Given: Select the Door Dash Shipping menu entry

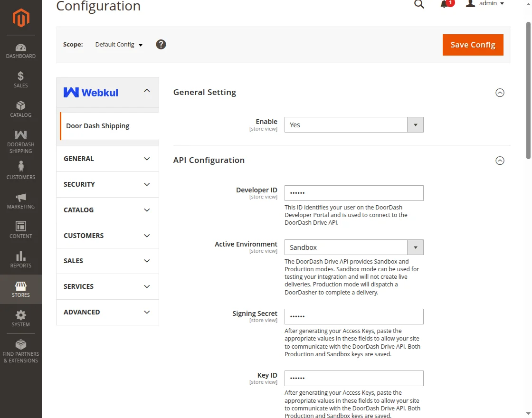Looking at the screenshot, I should point(97,126).
